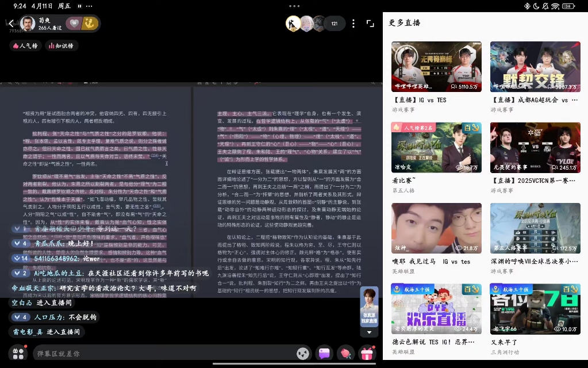Tap the 【直播】2025VCTCN第一赛 title
588x368 pixels.
(533, 181)
